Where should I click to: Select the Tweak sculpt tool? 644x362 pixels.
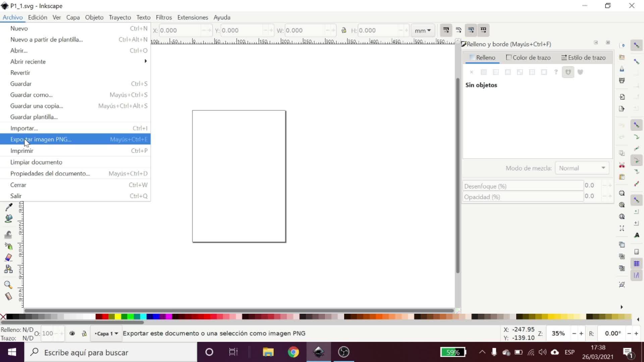[x=8, y=234]
